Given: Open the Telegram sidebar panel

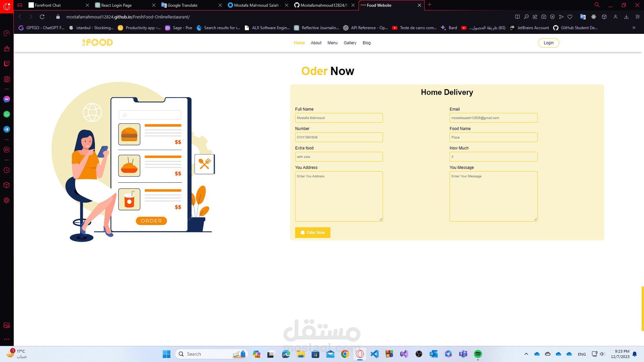Looking at the screenshot, I should pyautogui.click(x=7, y=129).
